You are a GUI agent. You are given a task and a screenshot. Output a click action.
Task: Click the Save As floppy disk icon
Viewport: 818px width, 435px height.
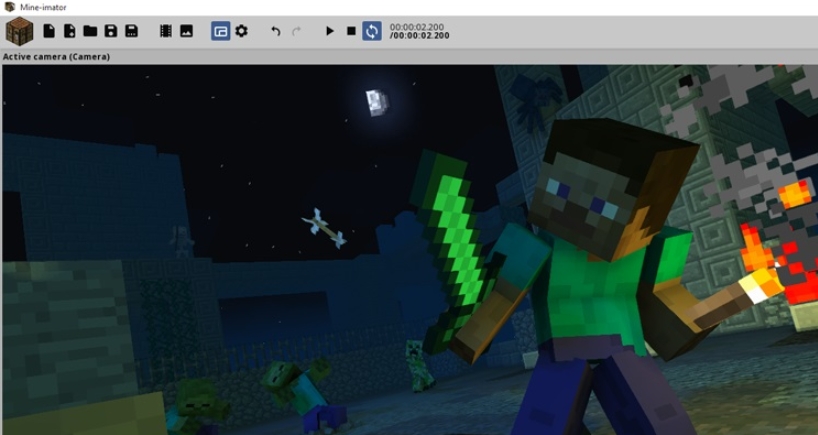(131, 31)
